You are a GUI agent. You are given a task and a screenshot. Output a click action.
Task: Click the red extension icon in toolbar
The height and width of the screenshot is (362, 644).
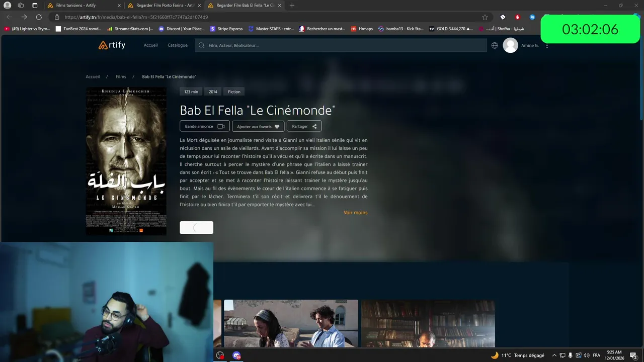[x=517, y=17]
